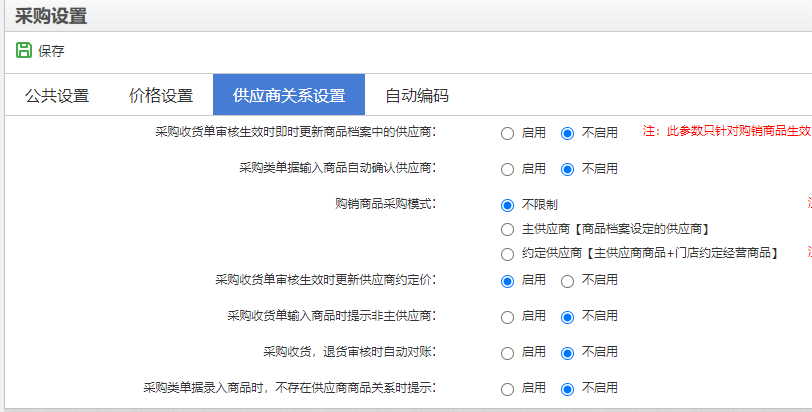The height and width of the screenshot is (412, 812).
Task: Choose 主供应商 purchase mode radio
Action: pyautogui.click(x=508, y=229)
